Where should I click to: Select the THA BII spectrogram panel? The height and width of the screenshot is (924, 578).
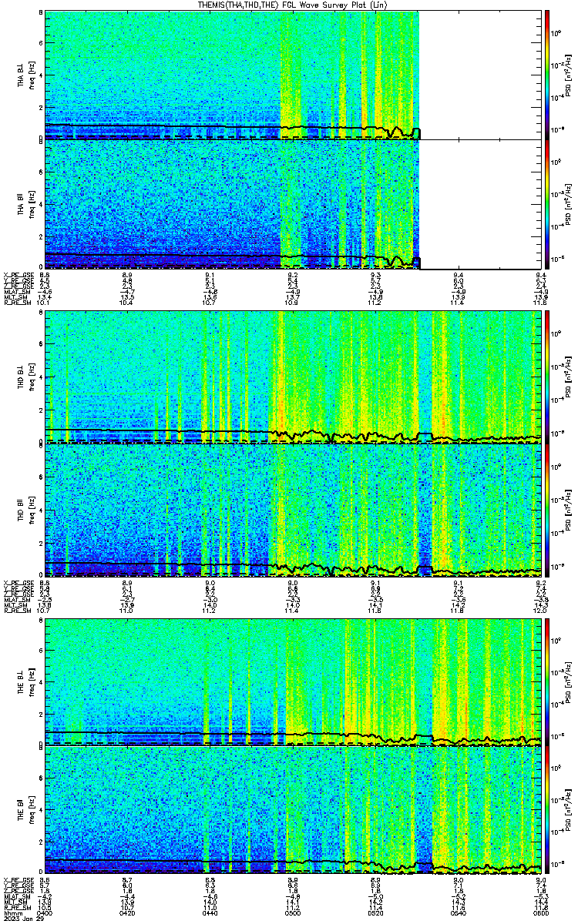pyautogui.click(x=294, y=204)
